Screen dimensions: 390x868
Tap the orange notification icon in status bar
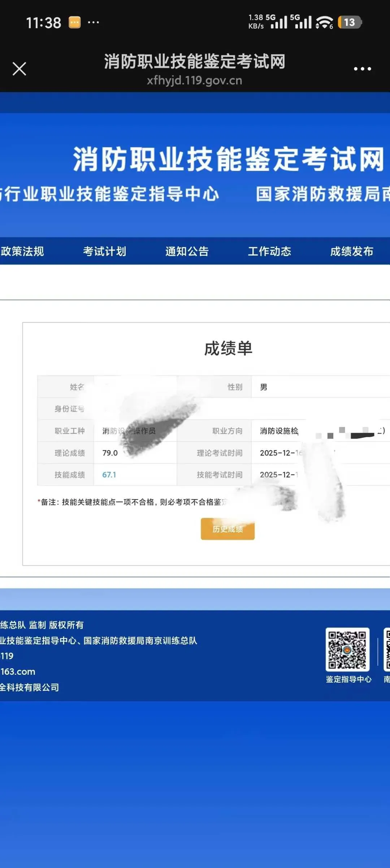(75, 22)
